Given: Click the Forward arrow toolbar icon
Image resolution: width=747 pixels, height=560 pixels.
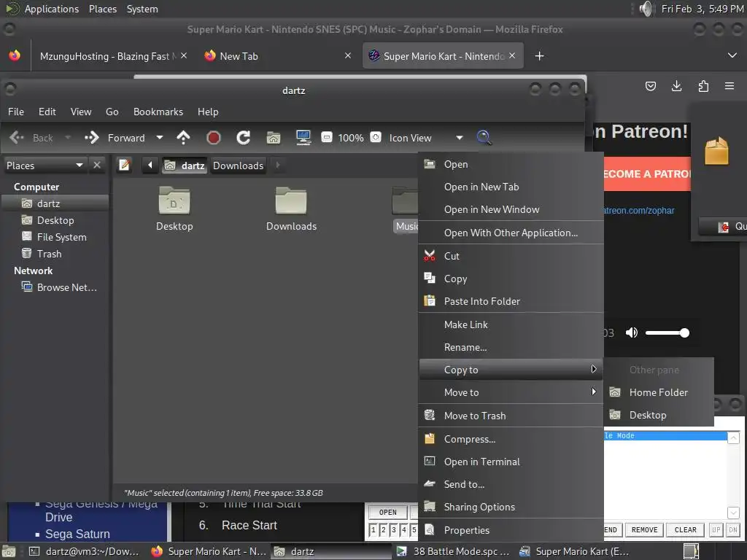Looking at the screenshot, I should click(91, 138).
